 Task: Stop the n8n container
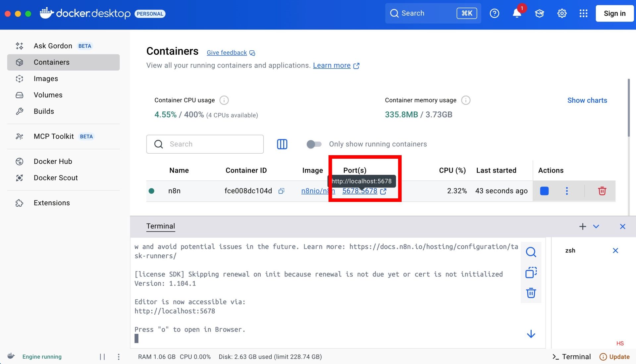click(x=544, y=191)
